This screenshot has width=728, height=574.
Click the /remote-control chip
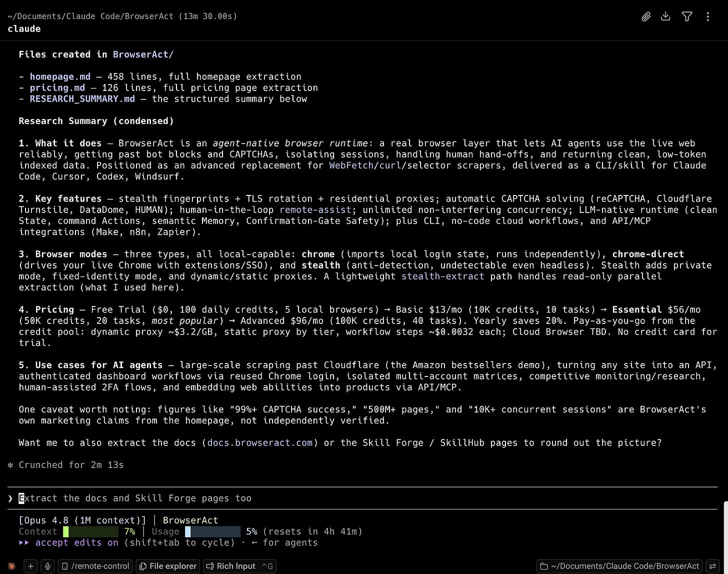[x=95, y=566]
